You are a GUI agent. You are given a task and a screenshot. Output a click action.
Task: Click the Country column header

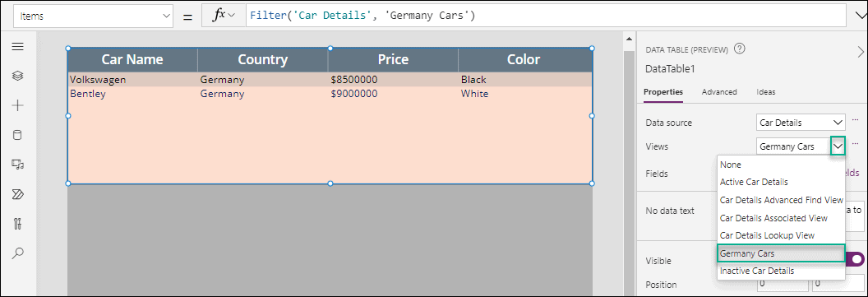[263, 59]
